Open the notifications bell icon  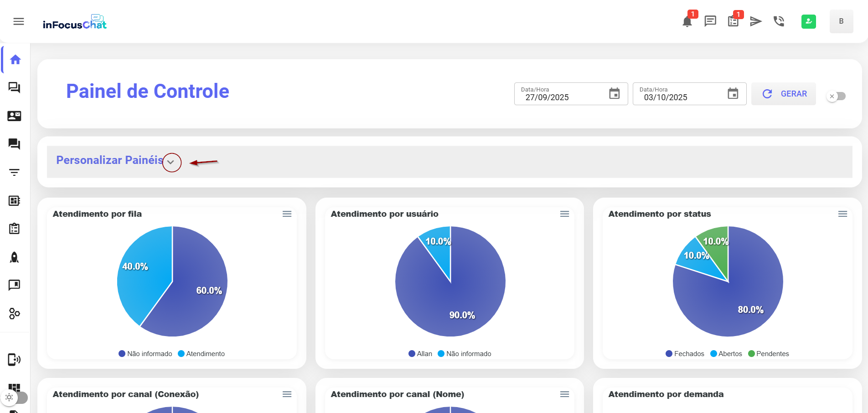687,21
